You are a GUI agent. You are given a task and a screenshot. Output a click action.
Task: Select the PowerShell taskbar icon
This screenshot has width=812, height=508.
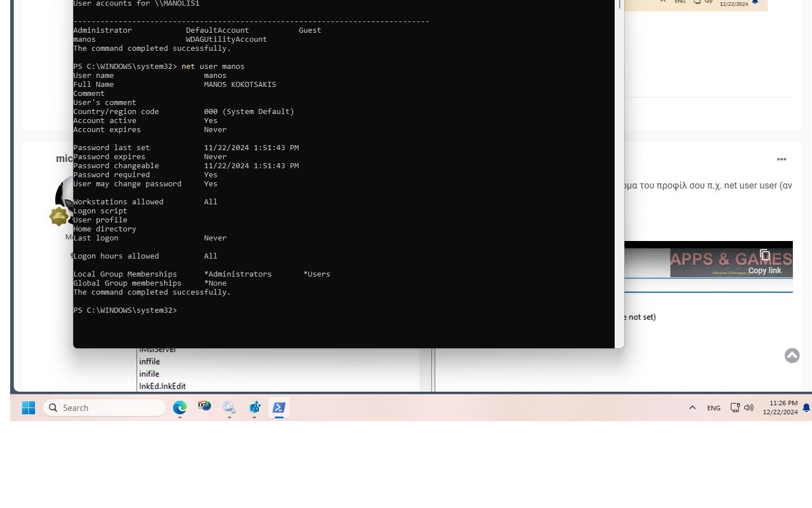pyautogui.click(x=279, y=408)
